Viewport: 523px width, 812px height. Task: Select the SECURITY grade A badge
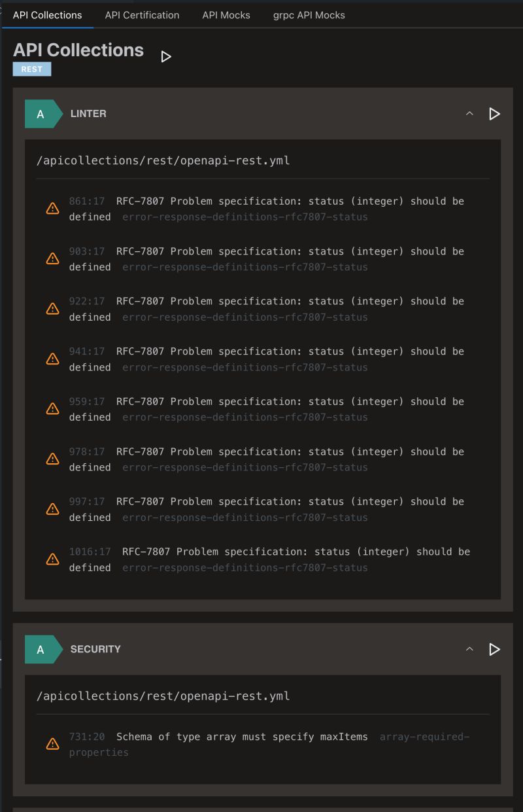coord(41,649)
